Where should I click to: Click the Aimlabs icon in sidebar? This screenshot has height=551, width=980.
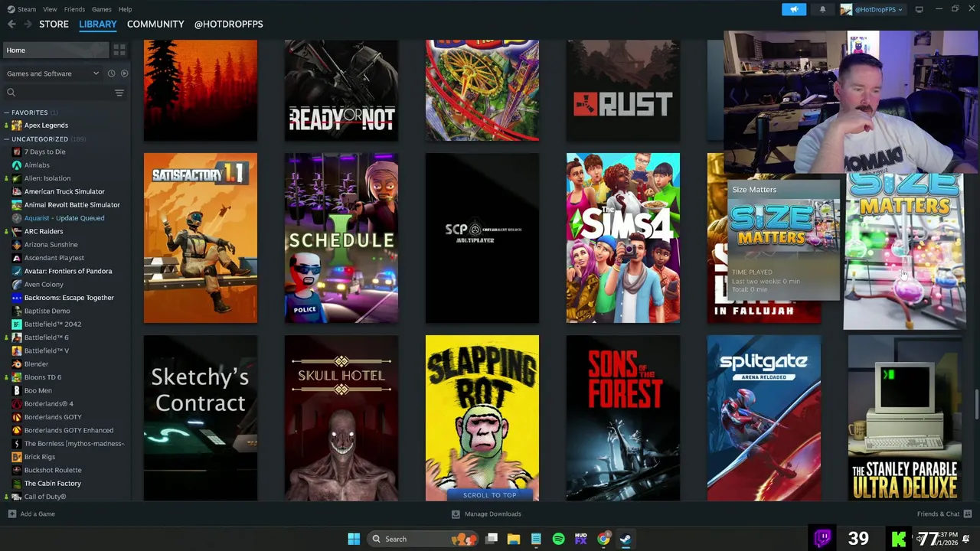click(x=17, y=165)
